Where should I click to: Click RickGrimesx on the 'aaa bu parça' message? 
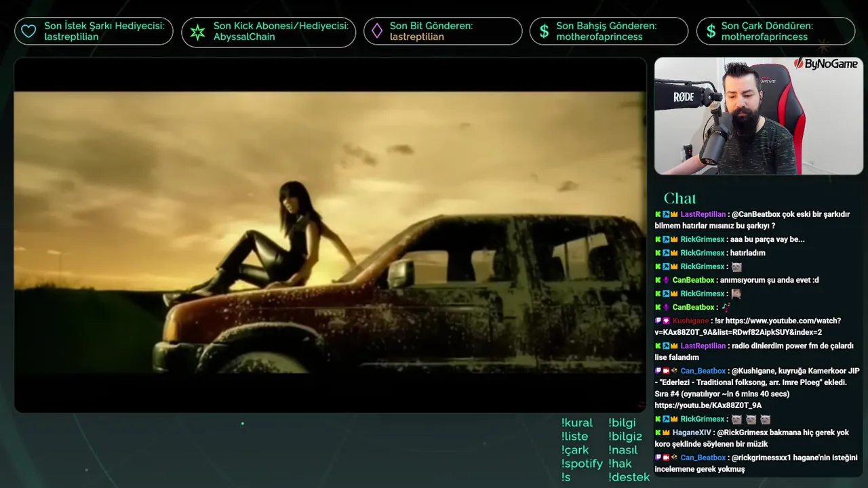pos(703,239)
